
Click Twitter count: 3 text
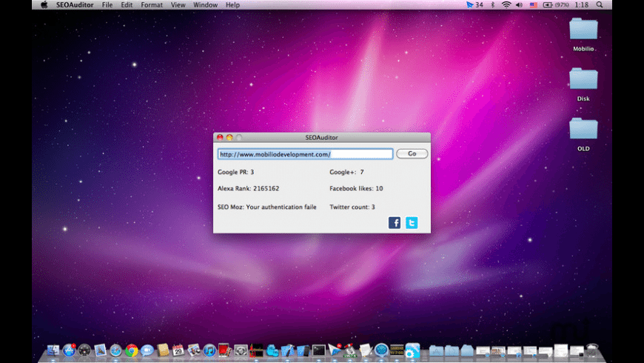tap(352, 207)
